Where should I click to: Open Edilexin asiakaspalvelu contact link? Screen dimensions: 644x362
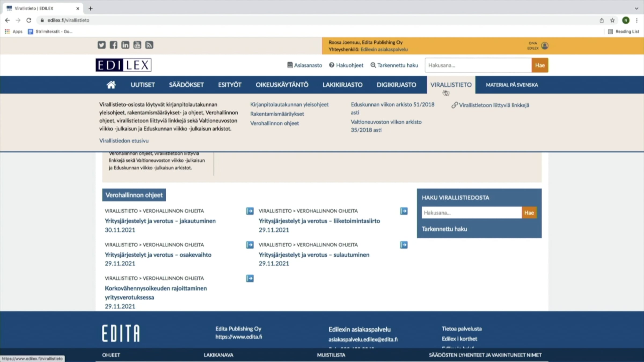(x=384, y=49)
